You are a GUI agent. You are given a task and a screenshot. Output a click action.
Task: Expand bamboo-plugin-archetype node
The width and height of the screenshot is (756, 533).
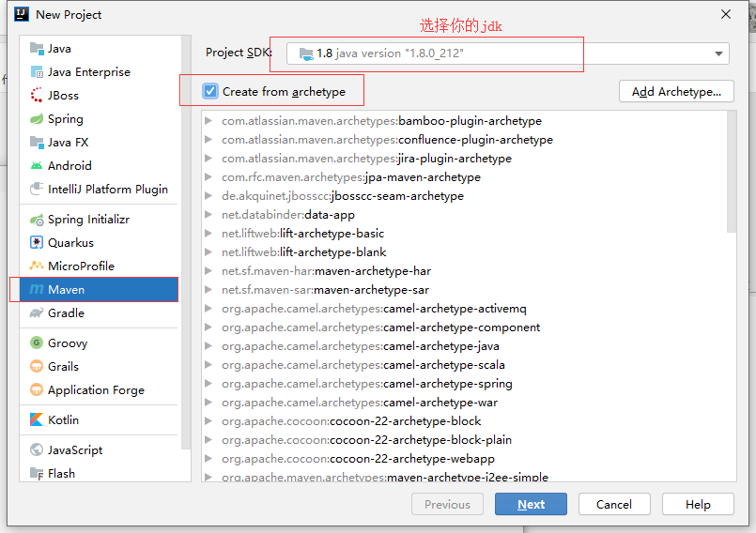[x=208, y=120]
